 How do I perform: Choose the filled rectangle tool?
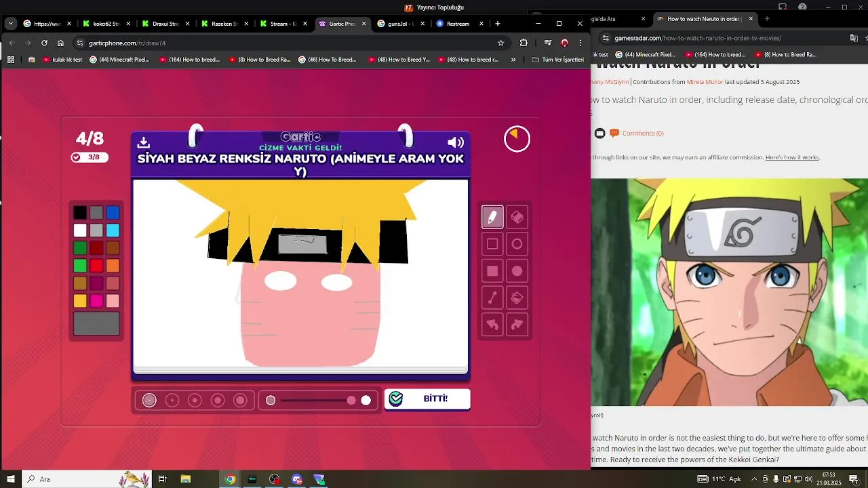point(492,271)
